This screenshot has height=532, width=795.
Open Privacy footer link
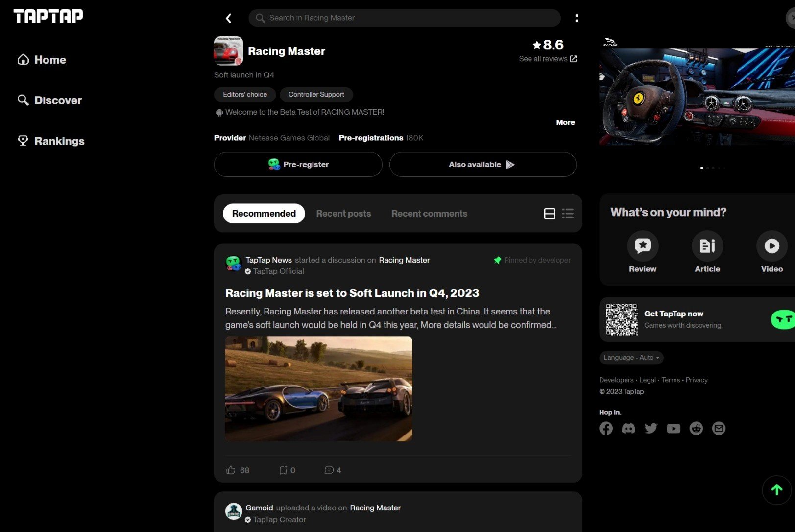click(x=697, y=380)
